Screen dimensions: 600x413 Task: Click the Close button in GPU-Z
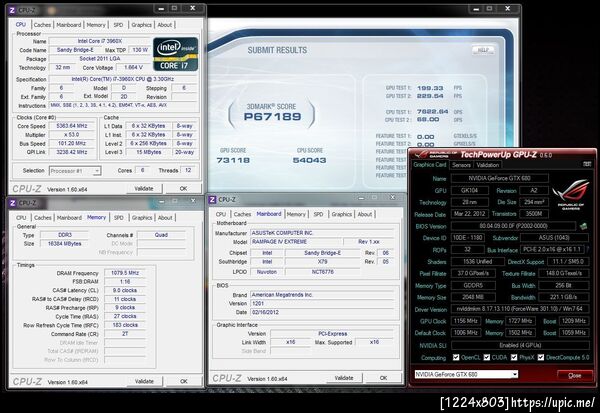click(574, 375)
